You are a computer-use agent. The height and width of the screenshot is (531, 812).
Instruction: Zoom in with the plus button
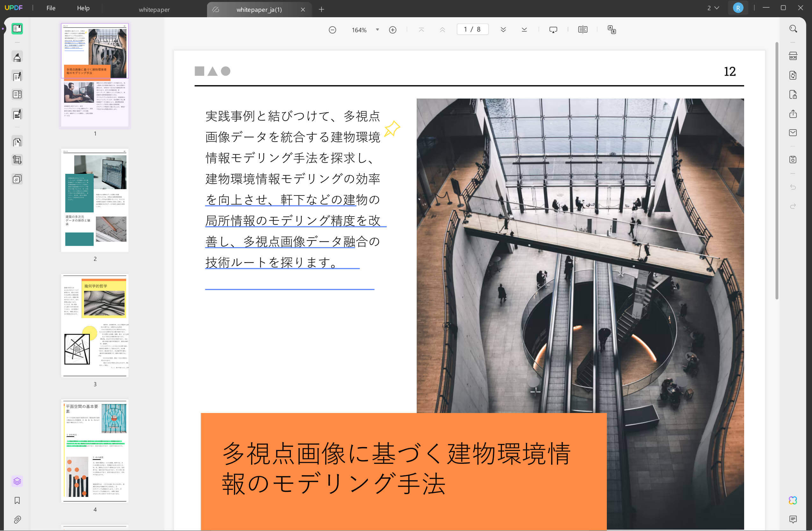pos(393,30)
